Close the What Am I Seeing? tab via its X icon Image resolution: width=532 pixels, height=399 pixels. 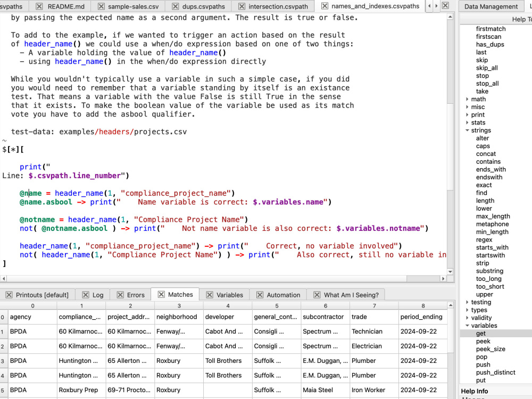(317, 295)
